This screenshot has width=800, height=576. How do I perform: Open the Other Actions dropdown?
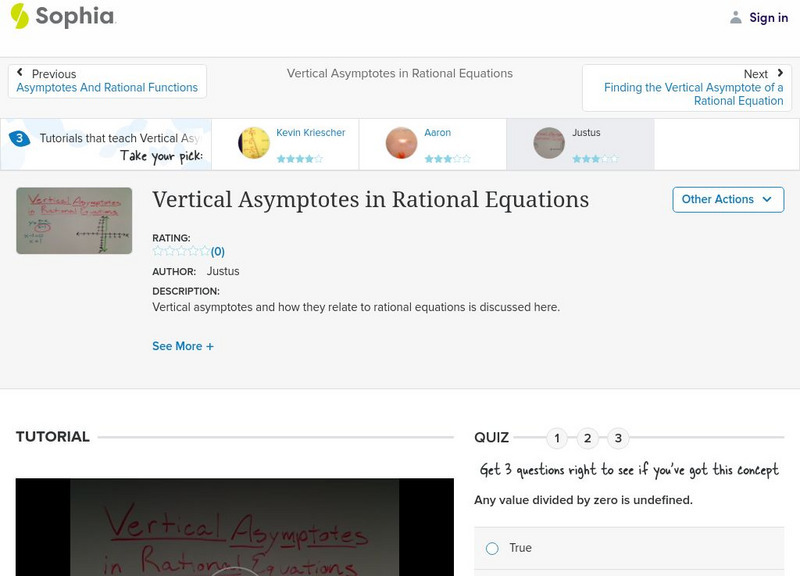(727, 199)
